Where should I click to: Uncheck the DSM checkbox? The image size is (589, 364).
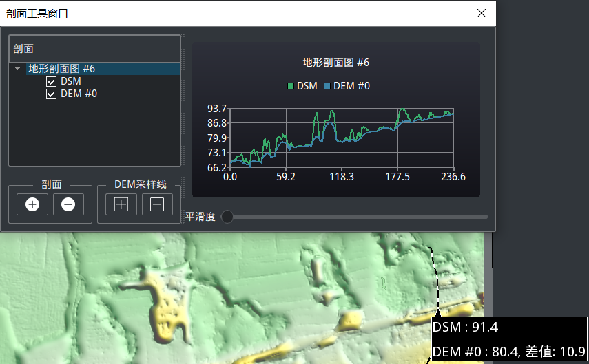[x=51, y=81]
